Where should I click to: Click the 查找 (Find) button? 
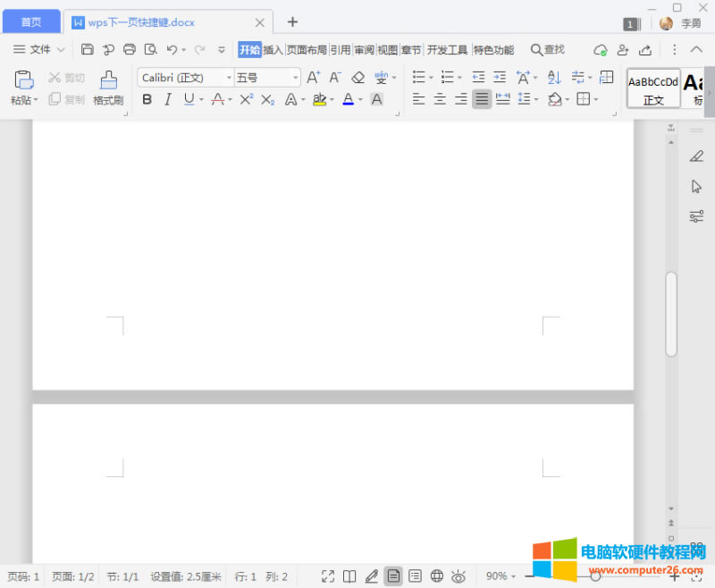[547, 50]
